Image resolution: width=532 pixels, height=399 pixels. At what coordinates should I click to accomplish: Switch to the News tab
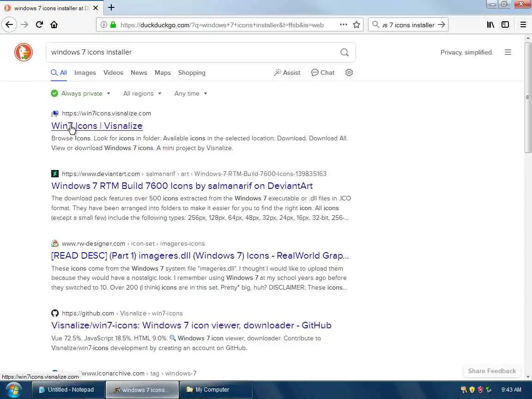[x=139, y=73]
